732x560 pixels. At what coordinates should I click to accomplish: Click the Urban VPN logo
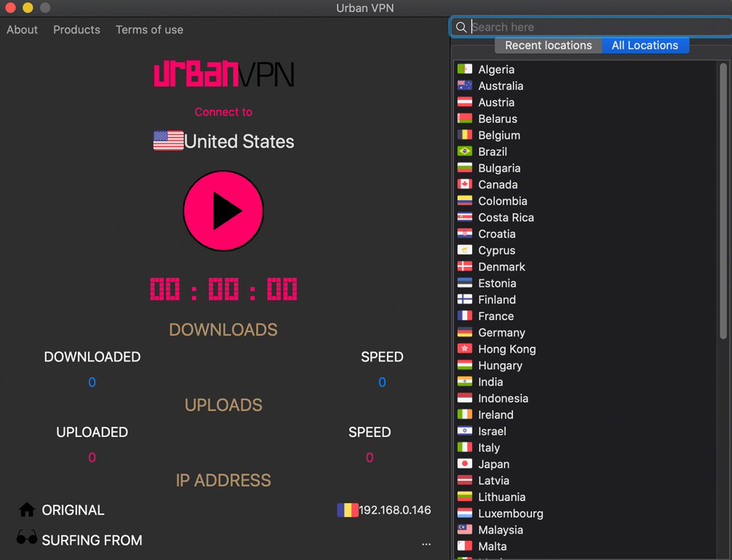223,73
